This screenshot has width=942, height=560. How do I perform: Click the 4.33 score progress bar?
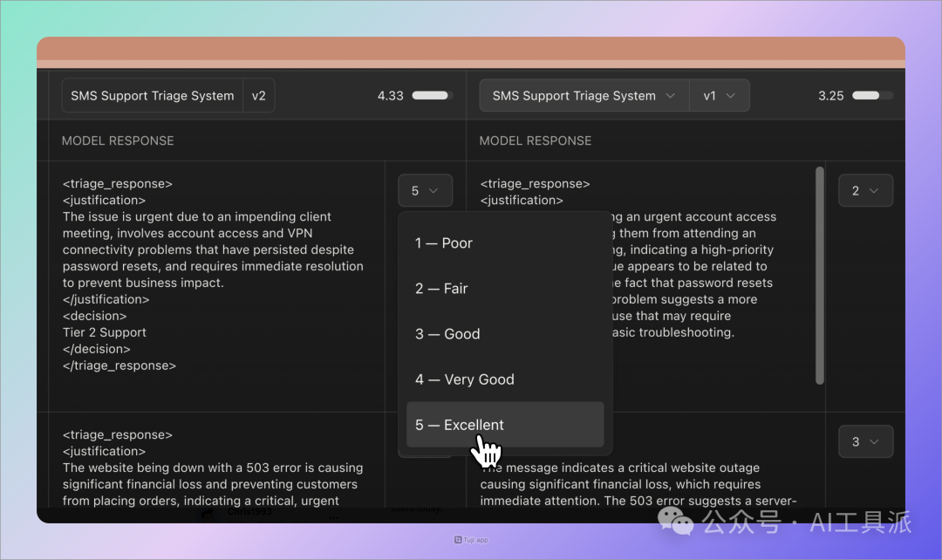click(432, 96)
